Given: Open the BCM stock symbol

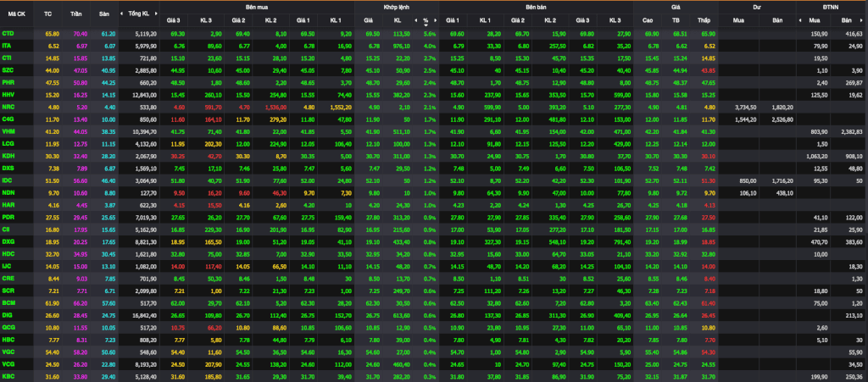Looking at the screenshot, I should 8,302.
